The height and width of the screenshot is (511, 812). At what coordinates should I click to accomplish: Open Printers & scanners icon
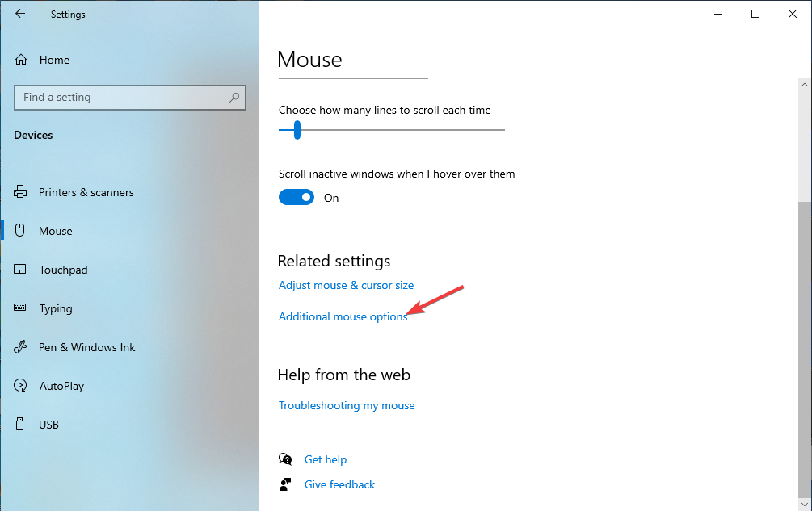pos(21,192)
